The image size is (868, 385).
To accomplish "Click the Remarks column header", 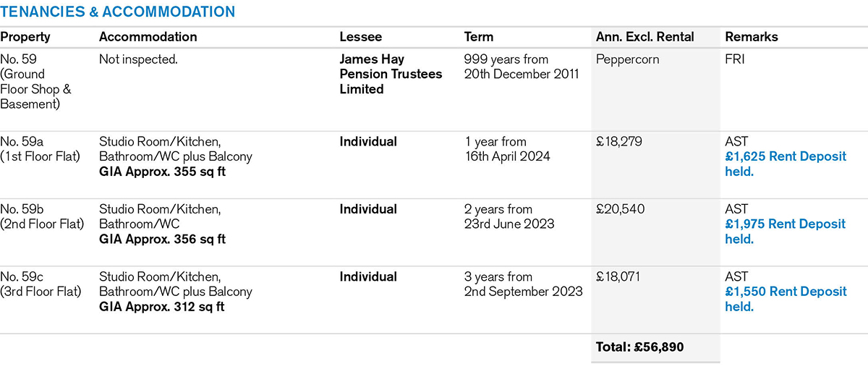I will pyautogui.click(x=752, y=37).
